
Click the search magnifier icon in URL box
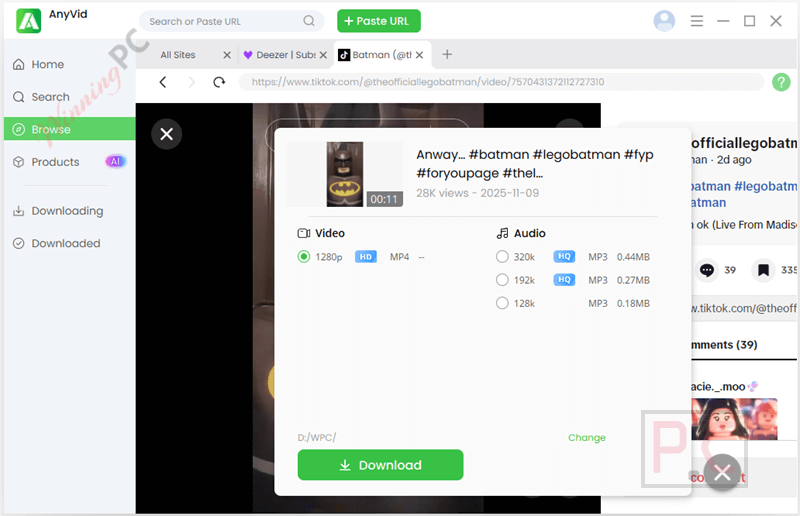[x=309, y=21]
